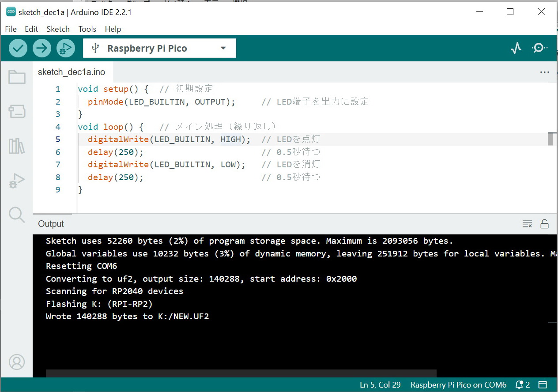Click delay(250) on line 6
The height and width of the screenshot is (392, 558).
pos(116,152)
